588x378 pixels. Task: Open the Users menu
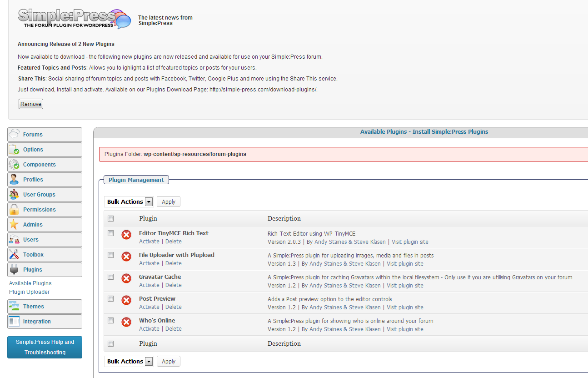coord(45,240)
